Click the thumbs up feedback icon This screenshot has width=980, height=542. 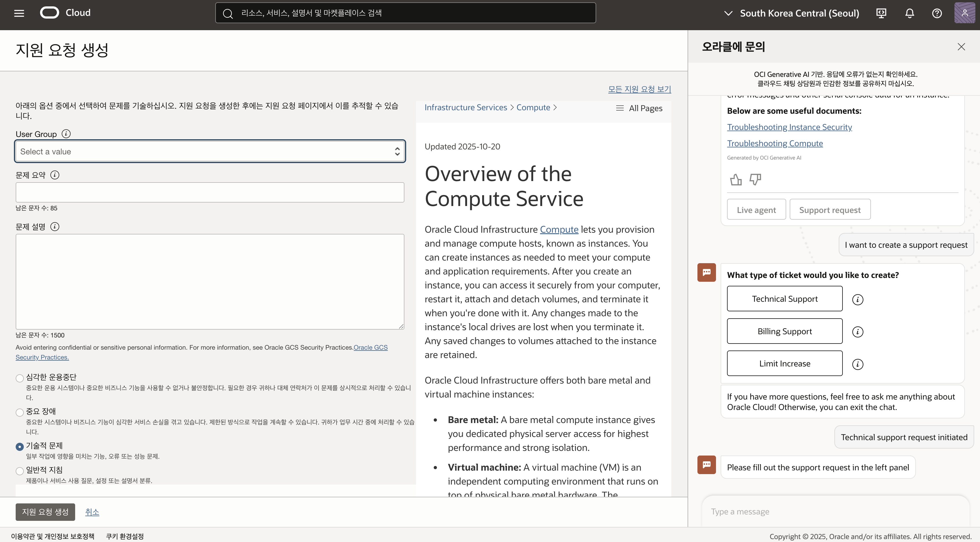pyautogui.click(x=736, y=180)
